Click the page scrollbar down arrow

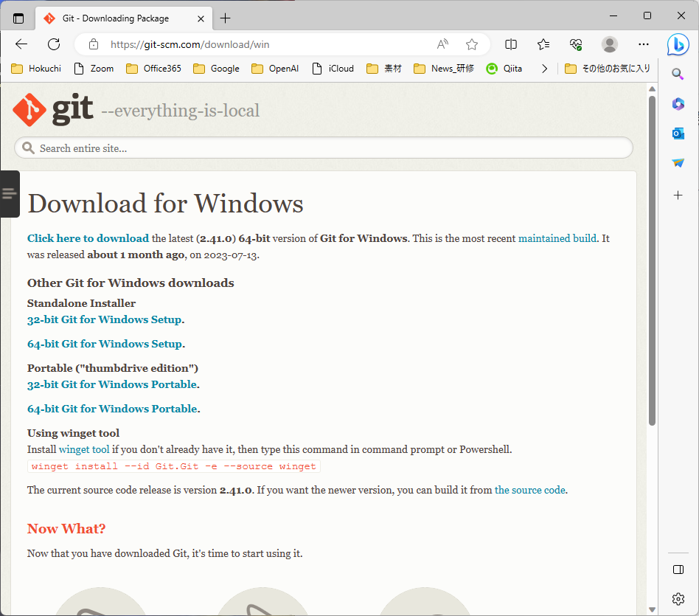point(653,609)
